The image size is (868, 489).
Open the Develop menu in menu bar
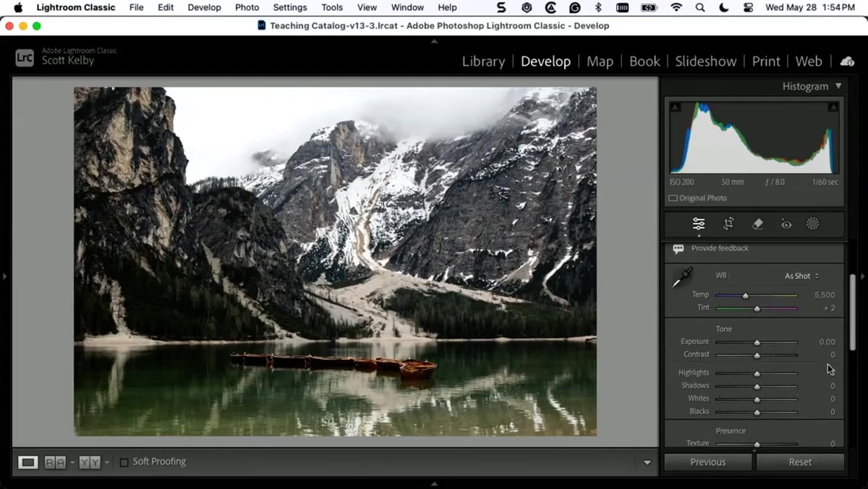[204, 7]
